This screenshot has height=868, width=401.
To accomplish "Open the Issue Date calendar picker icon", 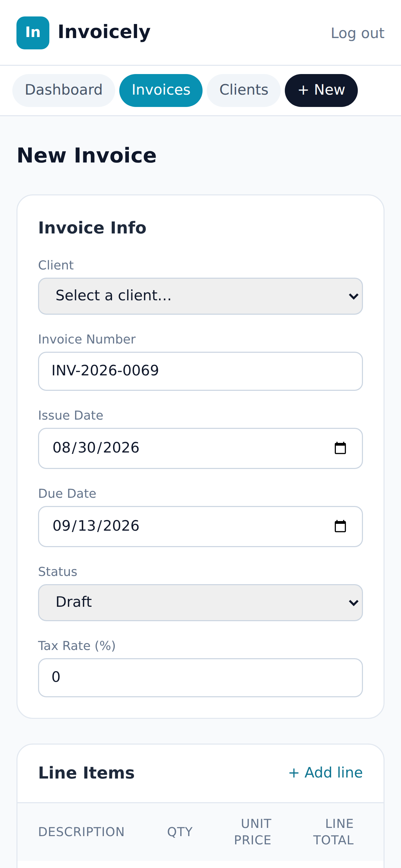I will tap(340, 448).
